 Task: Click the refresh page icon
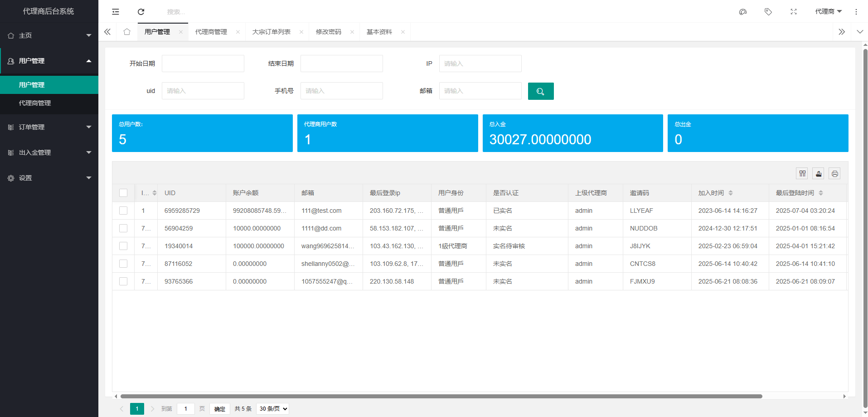(141, 12)
